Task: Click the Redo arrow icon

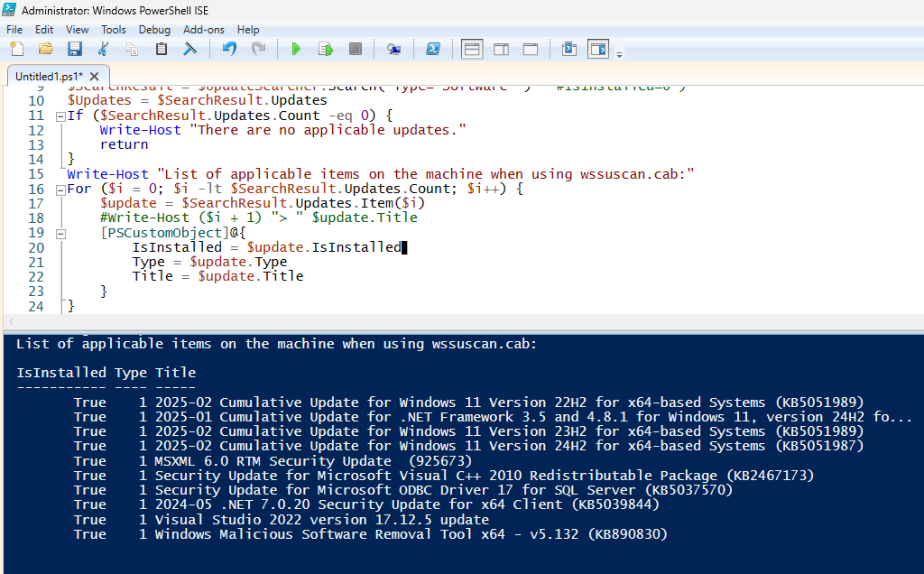Action: (x=258, y=49)
